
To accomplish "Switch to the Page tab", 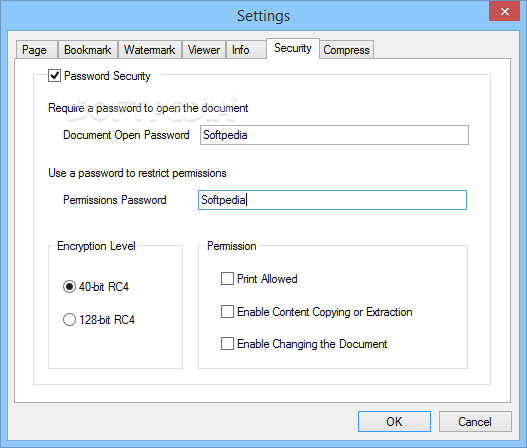I will (x=36, y=50).
